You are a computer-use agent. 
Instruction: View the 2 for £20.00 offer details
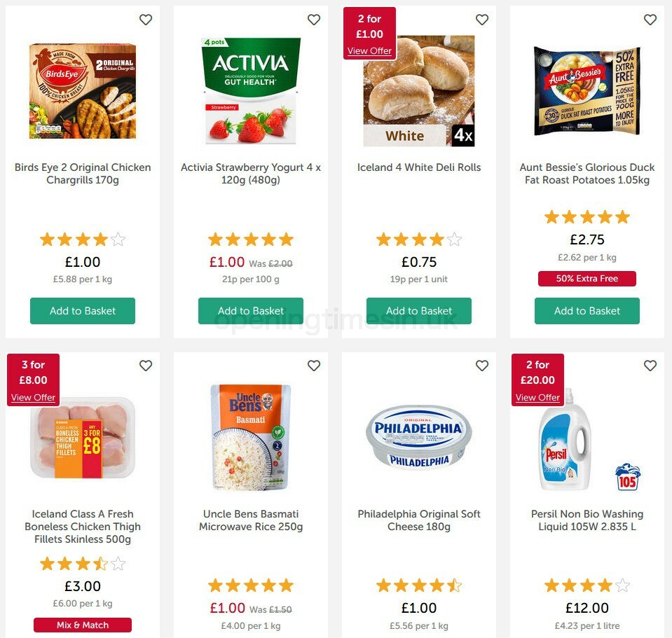click(x=537, y=397)
